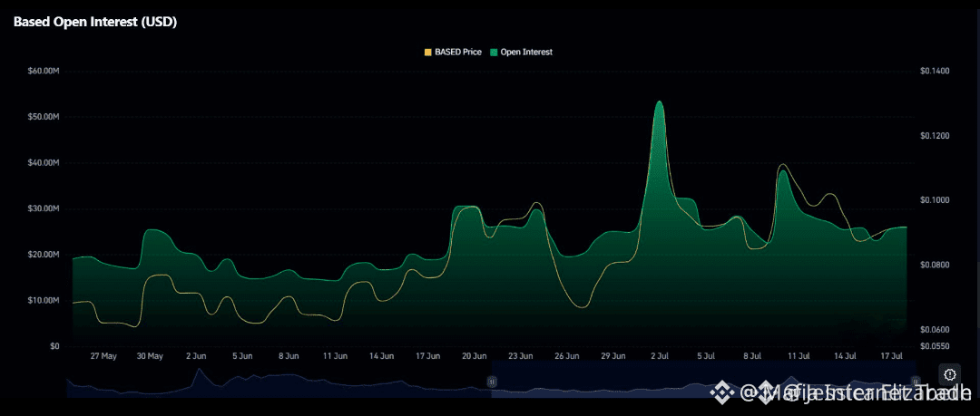This screenshot has height=416, width=980.
Task: Click the 2 Jul date label
Action: tap(660, 356)
